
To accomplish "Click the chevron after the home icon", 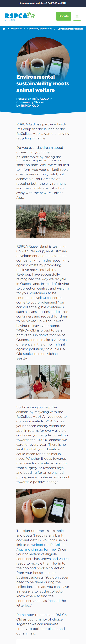I will tap(8, 29).
